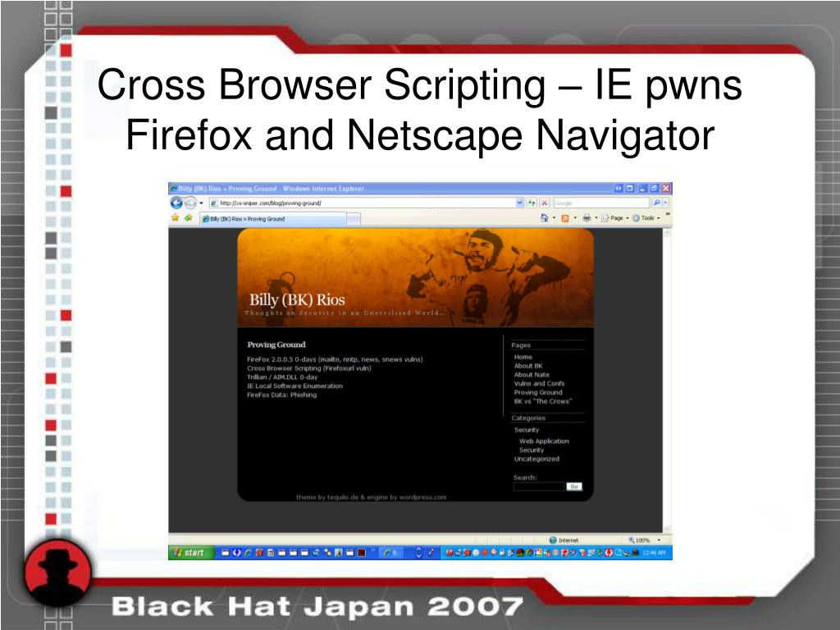
Task: Click the blog sidebar Search field
Action: point(540,486)
